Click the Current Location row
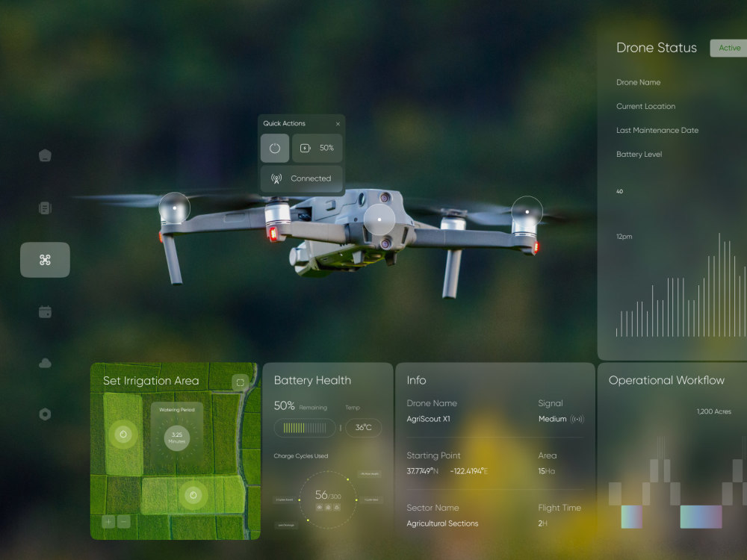The image size is (747, 560). point(646,107)
